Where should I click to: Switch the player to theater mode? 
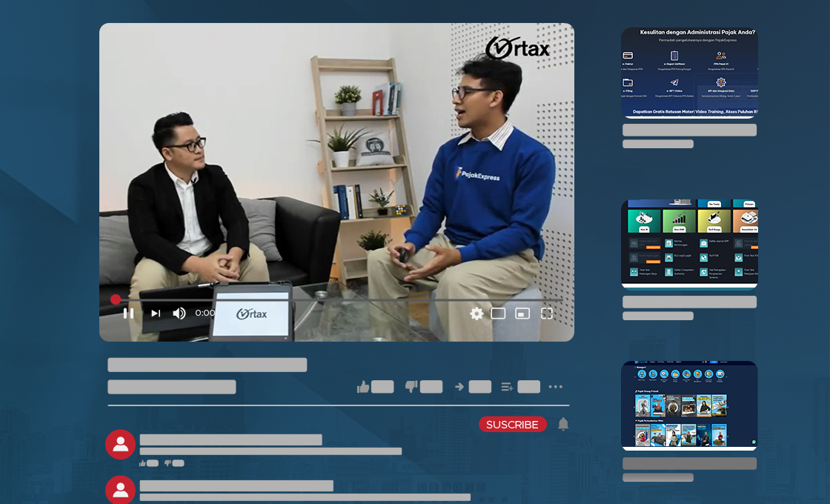(498, 313)
